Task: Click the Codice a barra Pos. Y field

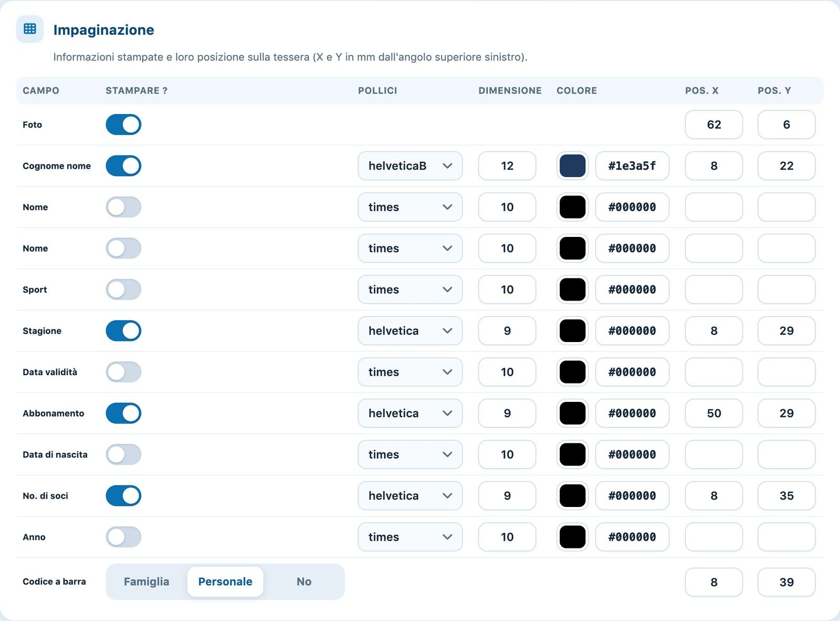Action: [786, 582]
